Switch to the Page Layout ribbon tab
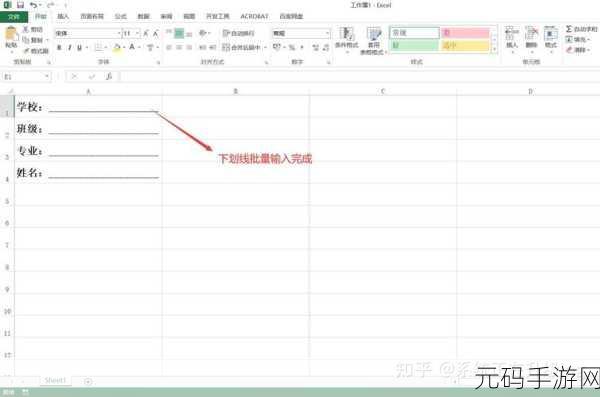Image resolution: width=600 pixels, height=397 pixels. click(92, 16)
